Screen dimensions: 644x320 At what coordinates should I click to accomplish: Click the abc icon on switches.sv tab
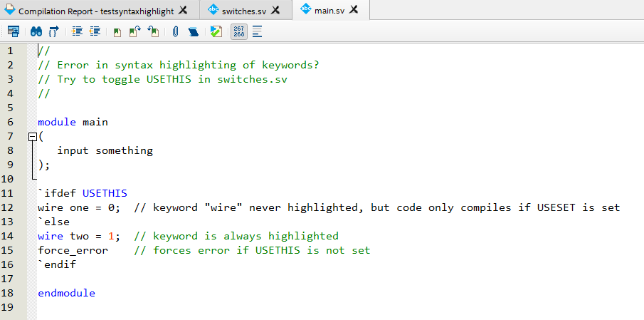[213, 9]
